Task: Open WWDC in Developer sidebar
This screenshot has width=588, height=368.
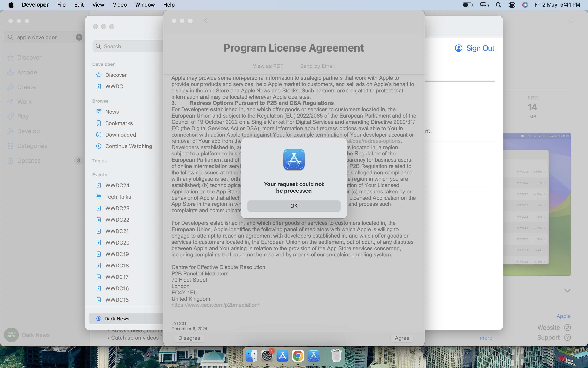Action: [x=114, y=86]
